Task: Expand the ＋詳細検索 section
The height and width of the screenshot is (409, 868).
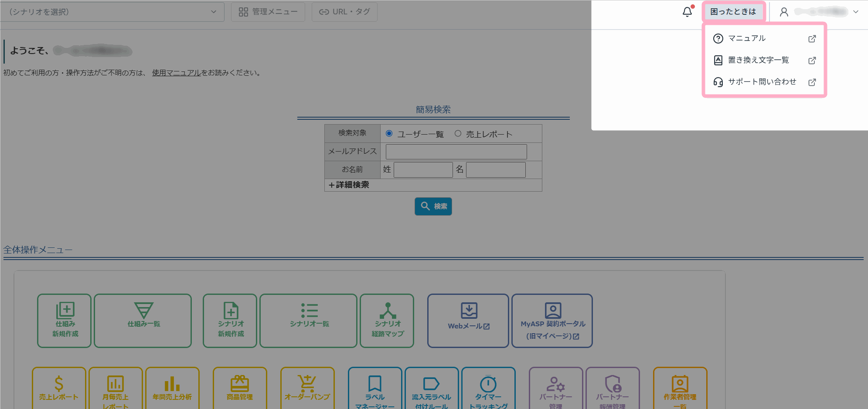Action: pos(349,185)
